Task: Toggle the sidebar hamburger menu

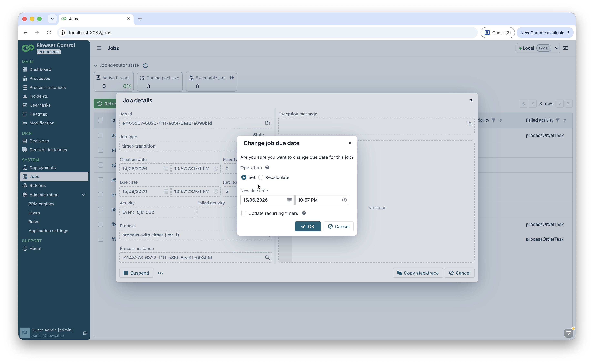Action: (x=99, y=48)
